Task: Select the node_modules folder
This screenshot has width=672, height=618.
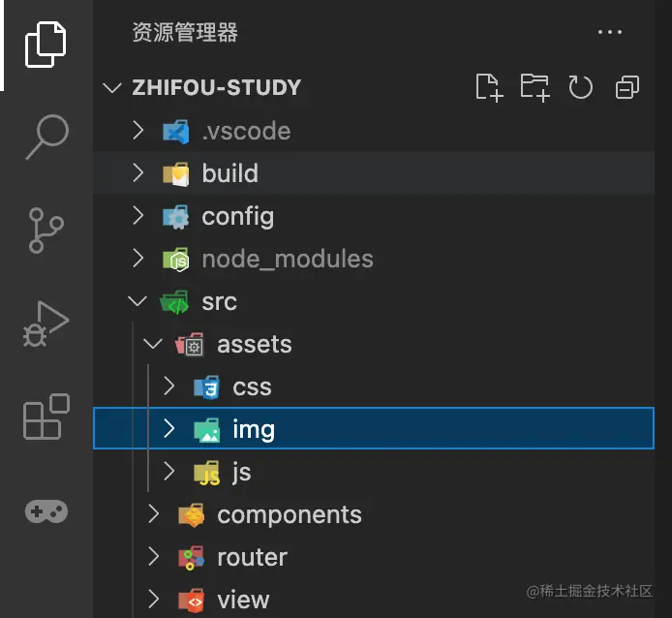Action: (x=374, y=259)
